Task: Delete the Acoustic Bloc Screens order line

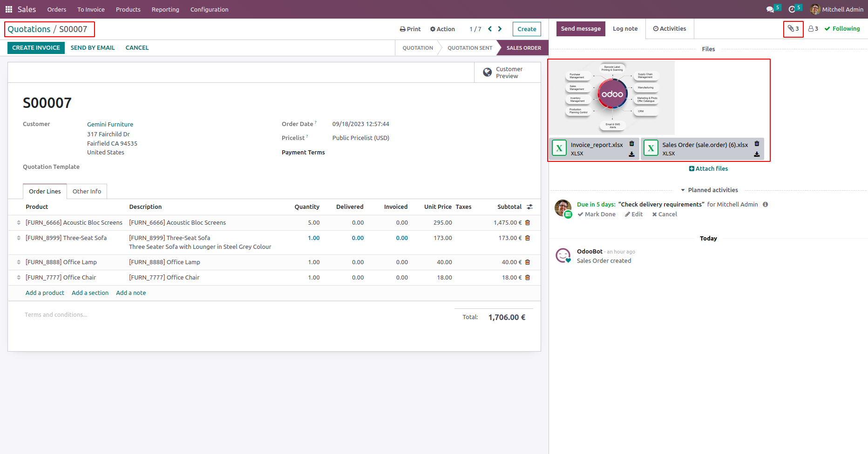Action: pyautogui.click(x=528, y=223)
